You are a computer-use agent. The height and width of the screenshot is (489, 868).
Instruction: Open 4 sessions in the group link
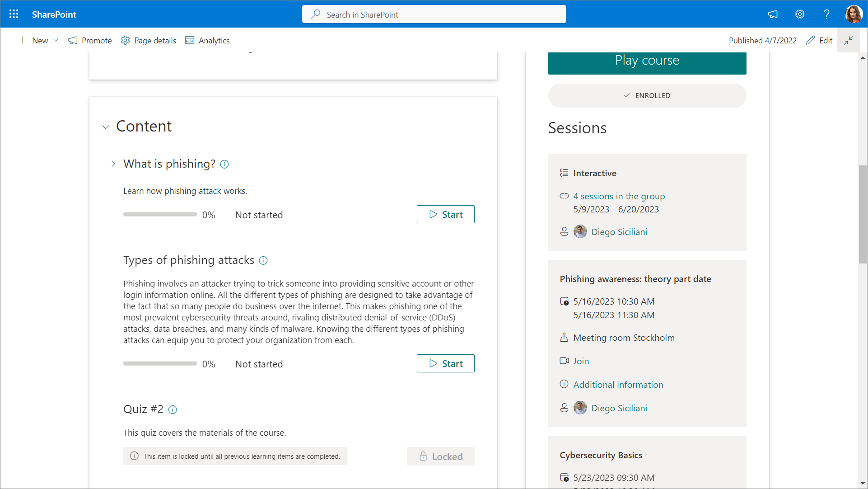click(x=619, y=196)
